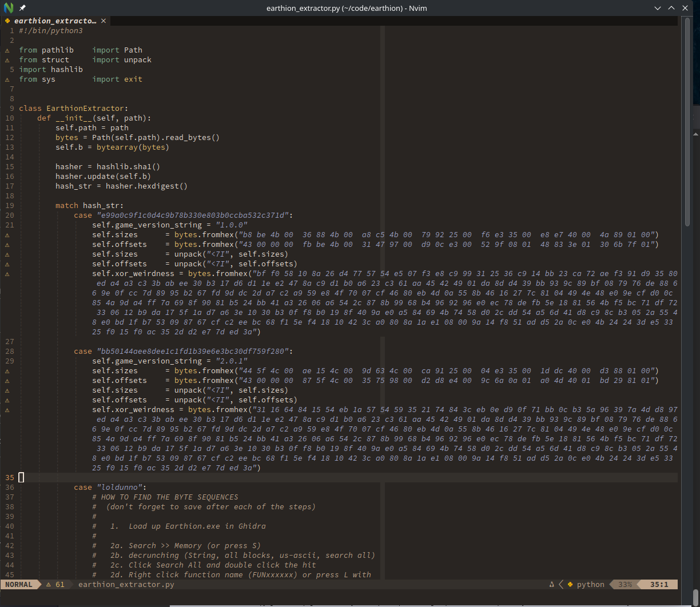Click the diagnostics count 61 in status line
The height and width of the screenshot is (607, 700).
pos(60,585)
